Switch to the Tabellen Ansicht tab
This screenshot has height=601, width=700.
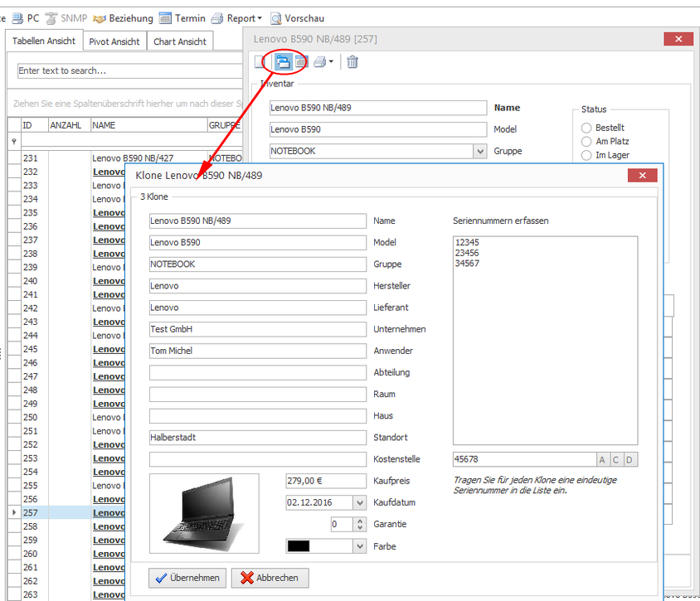[44, 41]
